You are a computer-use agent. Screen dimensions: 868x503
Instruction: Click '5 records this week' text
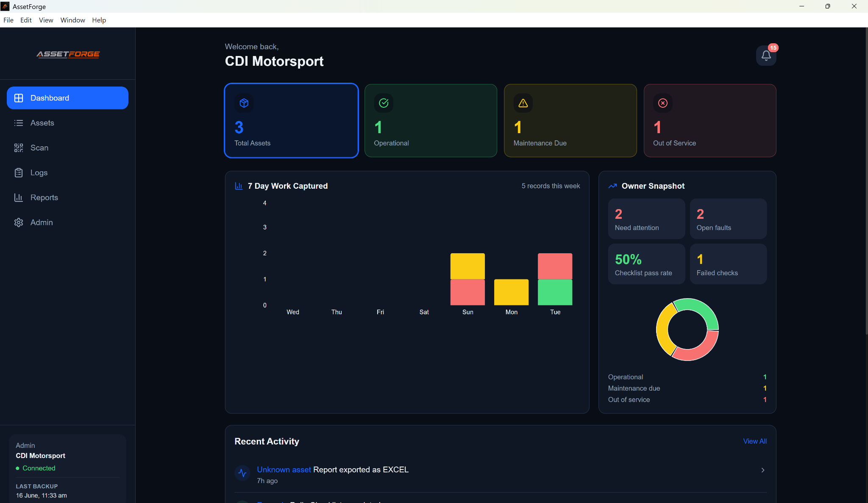click(551, 186)
